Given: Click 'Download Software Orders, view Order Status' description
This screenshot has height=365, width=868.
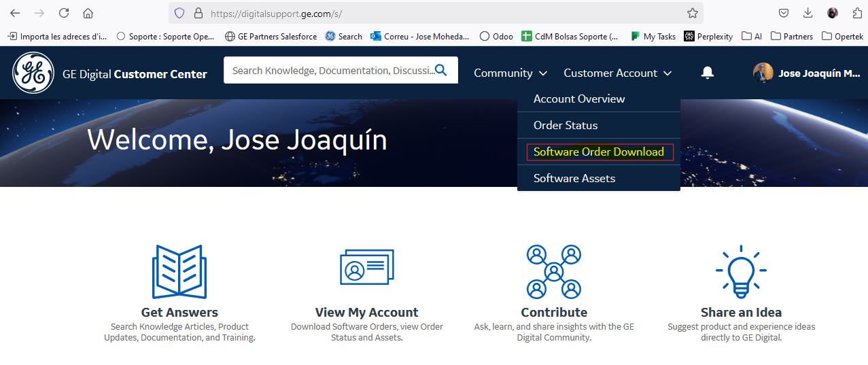Looking at the screenshot, I should tap(366, 332).
